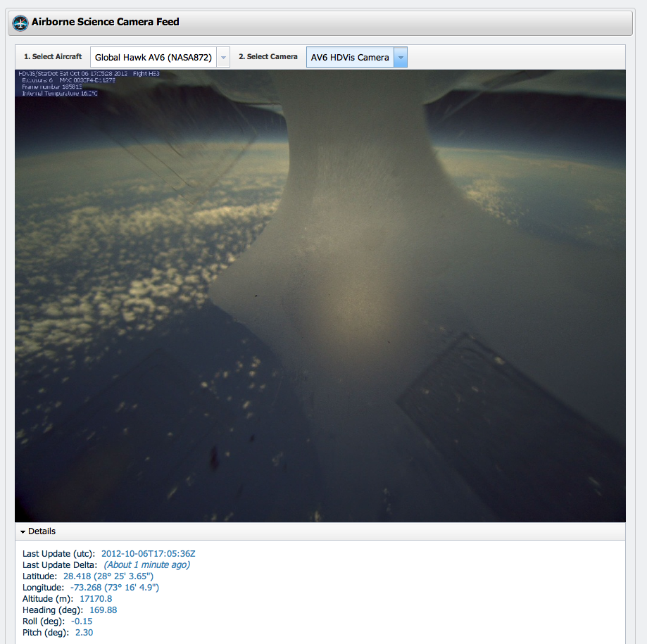The height and width of the screenshot is (644, 647).
Task: Click the Roll value -0.15
Action: click(82, 621)
